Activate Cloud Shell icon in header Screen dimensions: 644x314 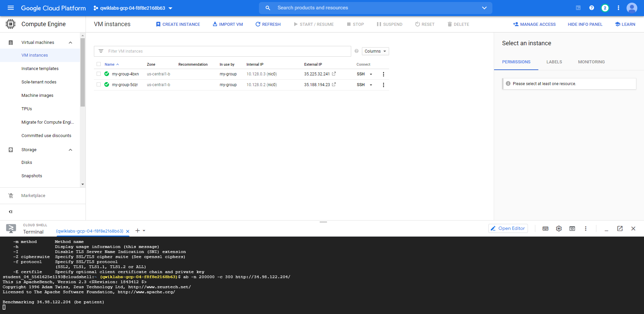click(x=578, y=8)
